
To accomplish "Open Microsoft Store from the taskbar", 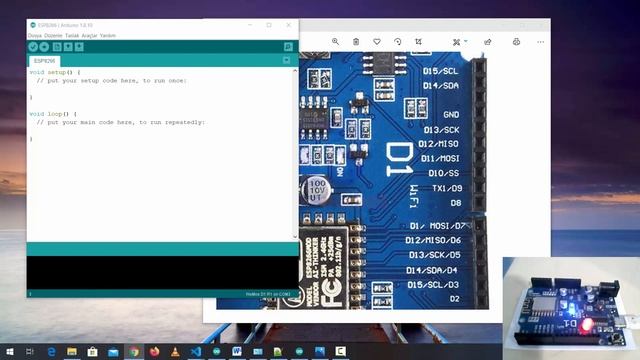I will [93, 351].
